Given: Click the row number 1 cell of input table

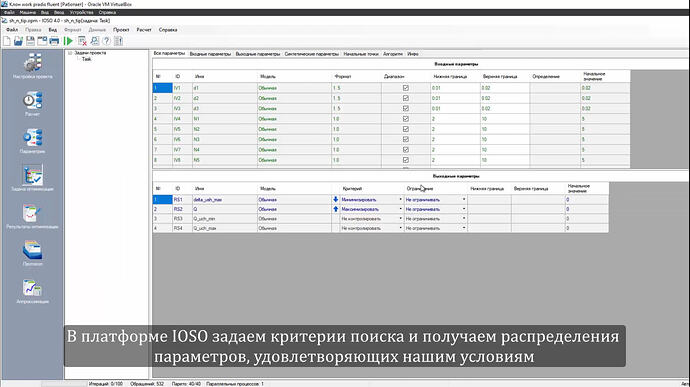Looking at the screenshot, I should point(162,88).
